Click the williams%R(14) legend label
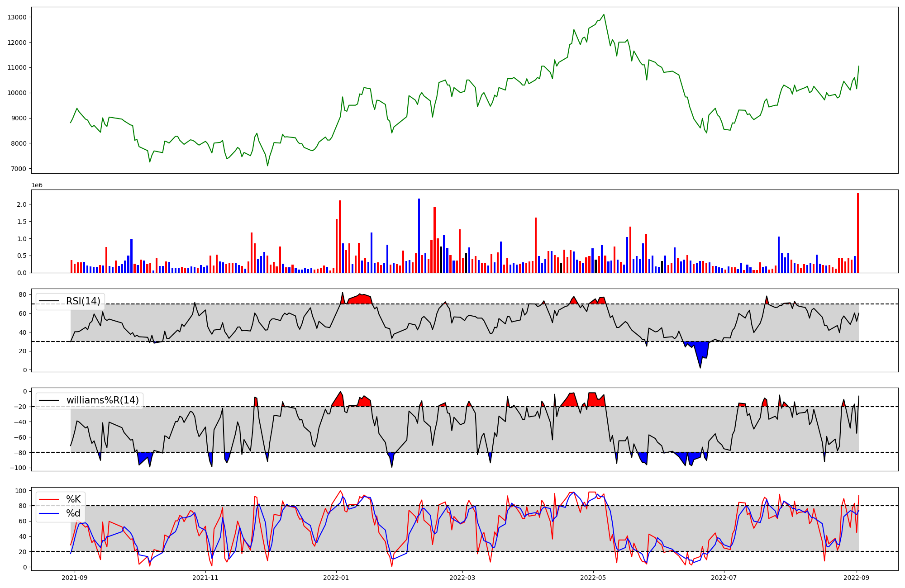 coord(102,400)
